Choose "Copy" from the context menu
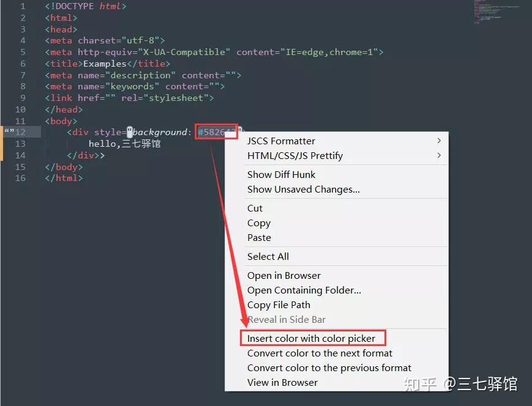This screenshot has height=406, width=532. 258,223
